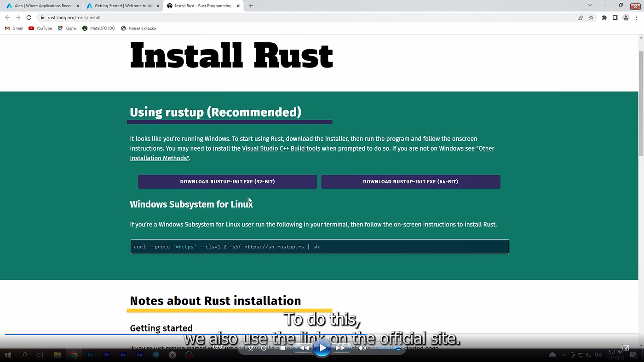Close the Getting Started tab
The image size is (644, 362).
tap(157, 6)
